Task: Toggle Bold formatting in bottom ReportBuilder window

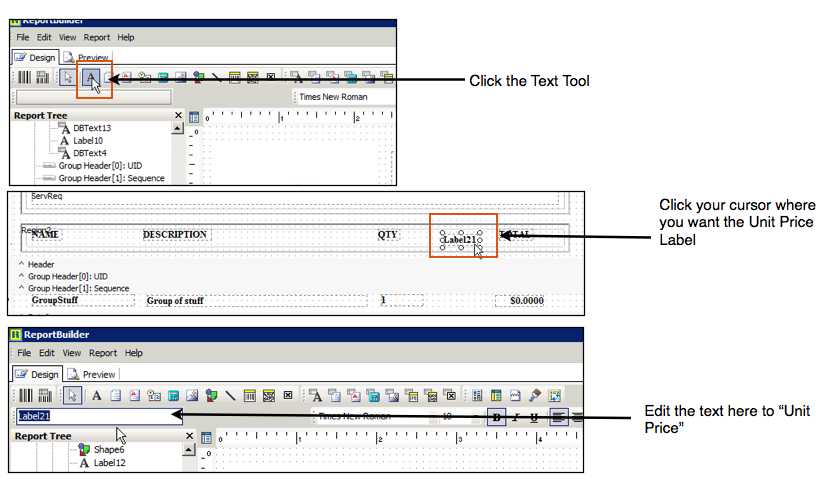Action: coord(496,417)
